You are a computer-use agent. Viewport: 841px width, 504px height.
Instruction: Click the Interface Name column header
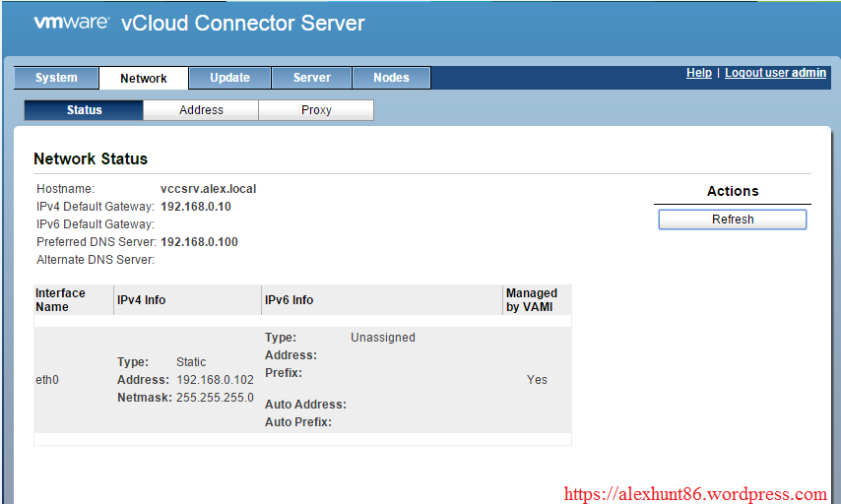(x=60, y=300)
